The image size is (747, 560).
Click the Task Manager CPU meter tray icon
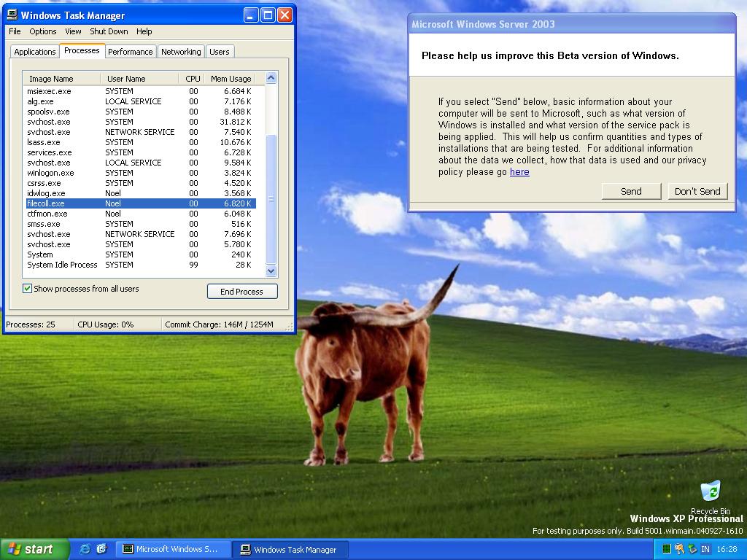[667, 549]
